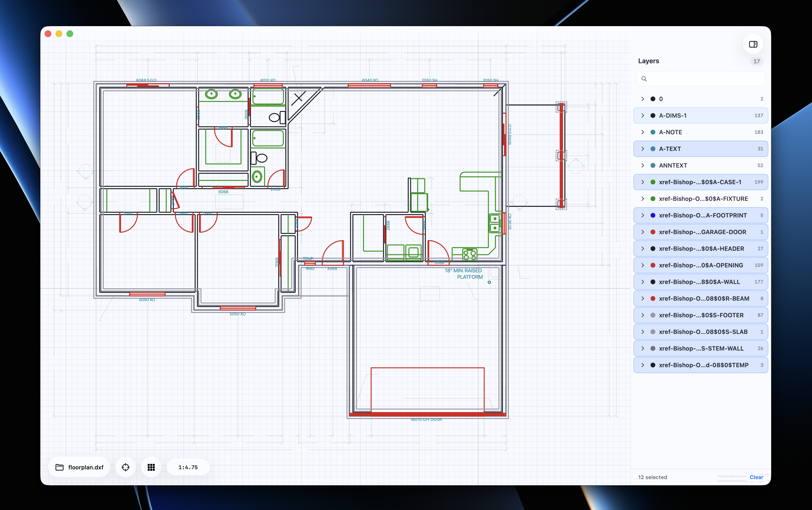
Task: Toggle the S-SLAB layer row
Action: pos(700,332)
